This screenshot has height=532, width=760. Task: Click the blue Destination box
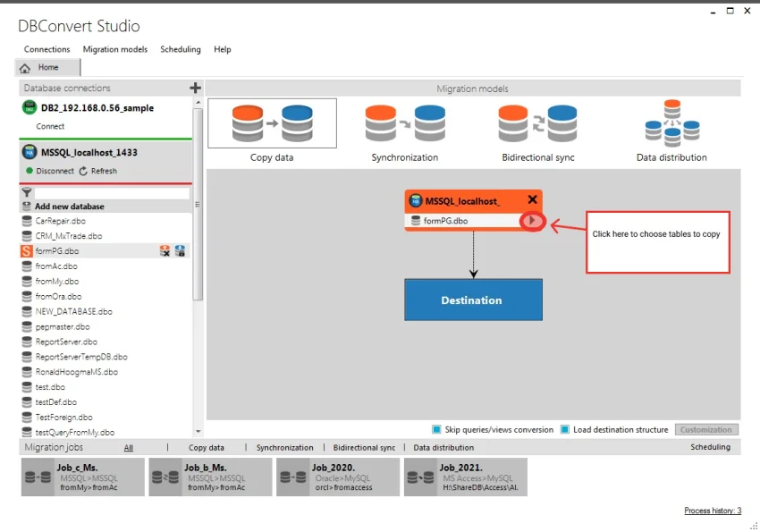pos(473,300)
